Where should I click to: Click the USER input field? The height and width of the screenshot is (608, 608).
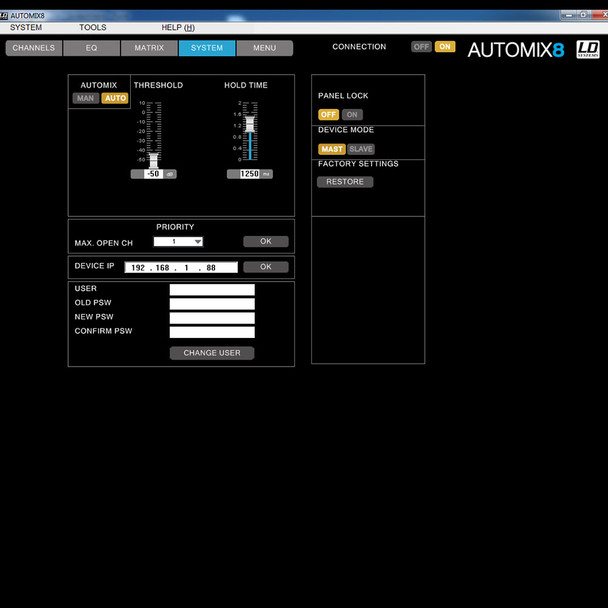click(212, 289)
